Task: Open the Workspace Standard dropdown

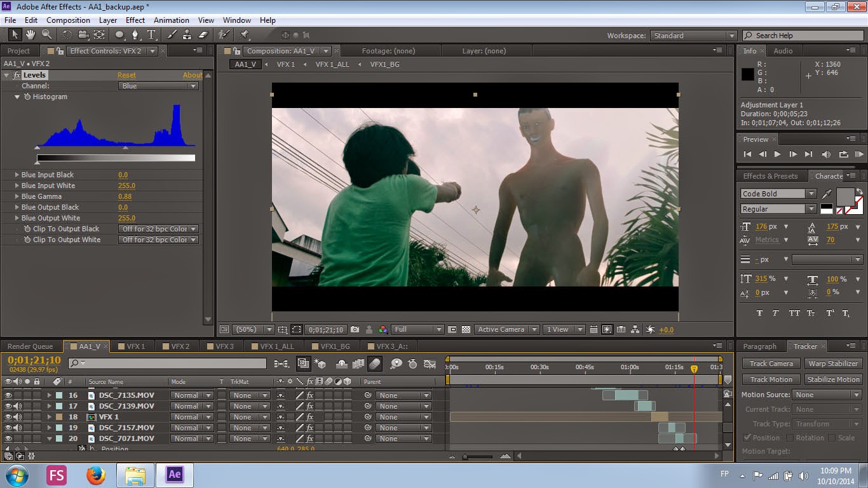Action: click(x=693, y=36)
